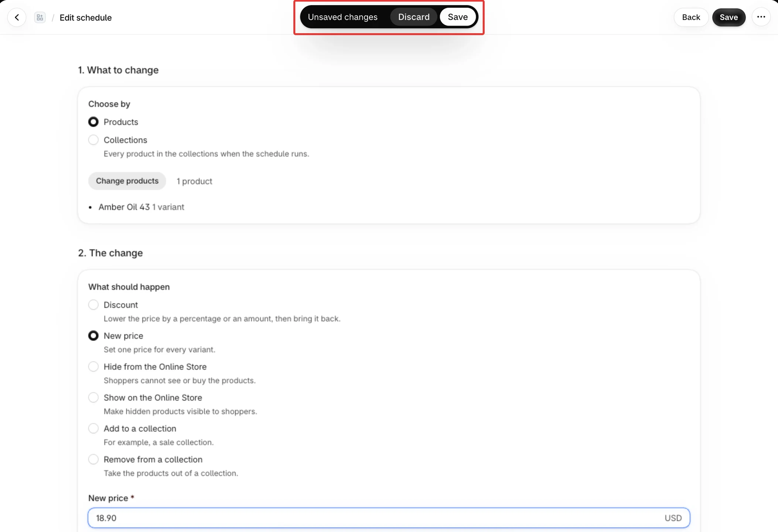
Task: Click the black Save button in header
Action: point(728,17)
